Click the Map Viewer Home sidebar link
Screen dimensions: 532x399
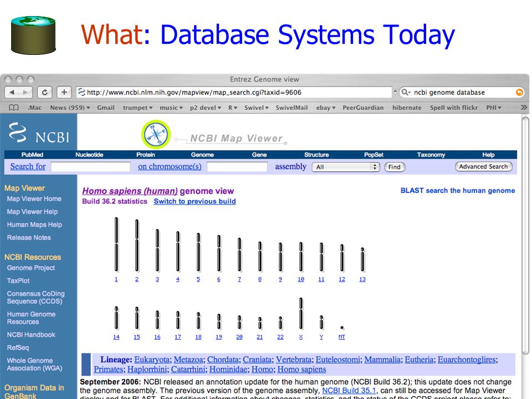click(x=34, y=199)
